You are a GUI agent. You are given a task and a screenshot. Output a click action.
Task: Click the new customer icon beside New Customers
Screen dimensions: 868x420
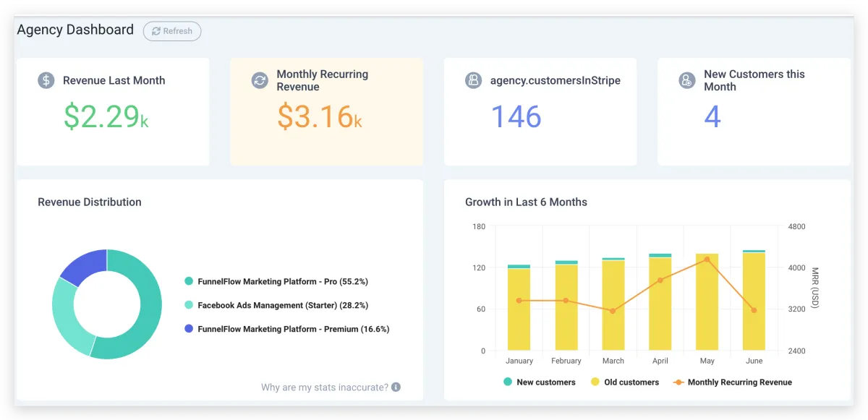tap(687, 80)
